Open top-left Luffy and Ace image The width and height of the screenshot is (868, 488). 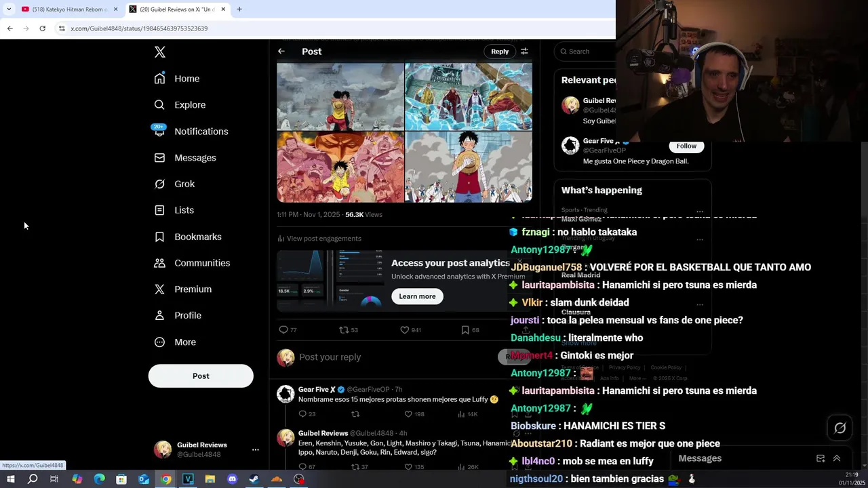pos(340,96)
